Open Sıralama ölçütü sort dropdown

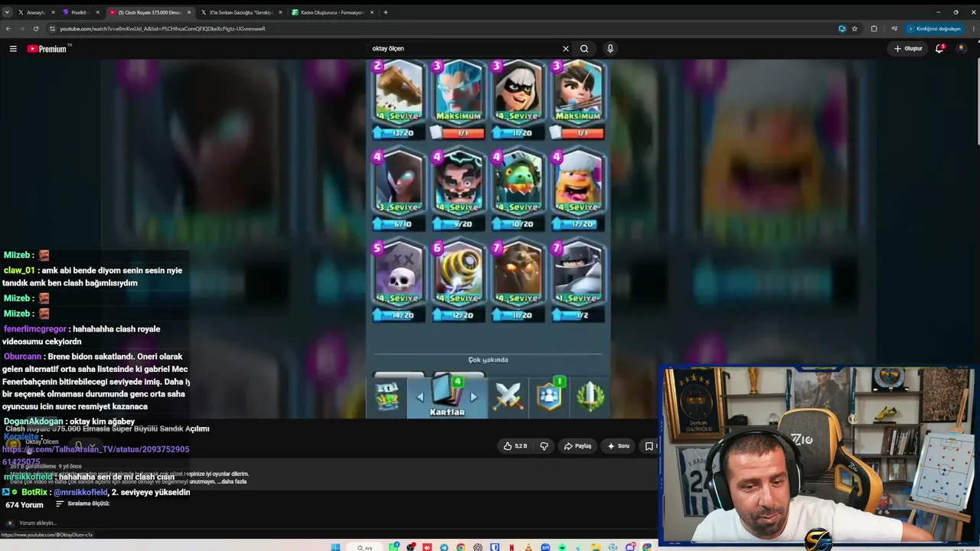[83, 504]
